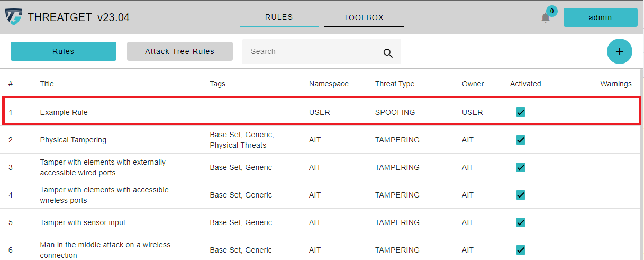The image size is (644, 260).
Task: Click the search magnifier icon
Action: pos(388,53)
